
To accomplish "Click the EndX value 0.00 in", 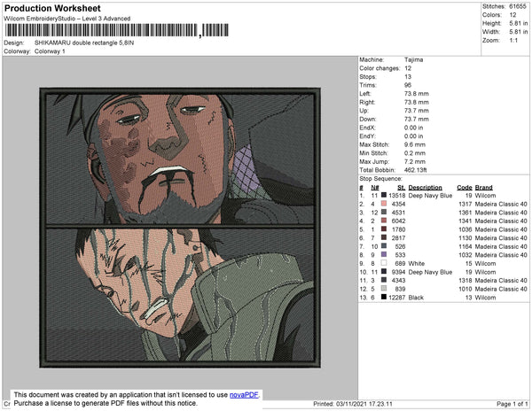I will coord(413,128).
